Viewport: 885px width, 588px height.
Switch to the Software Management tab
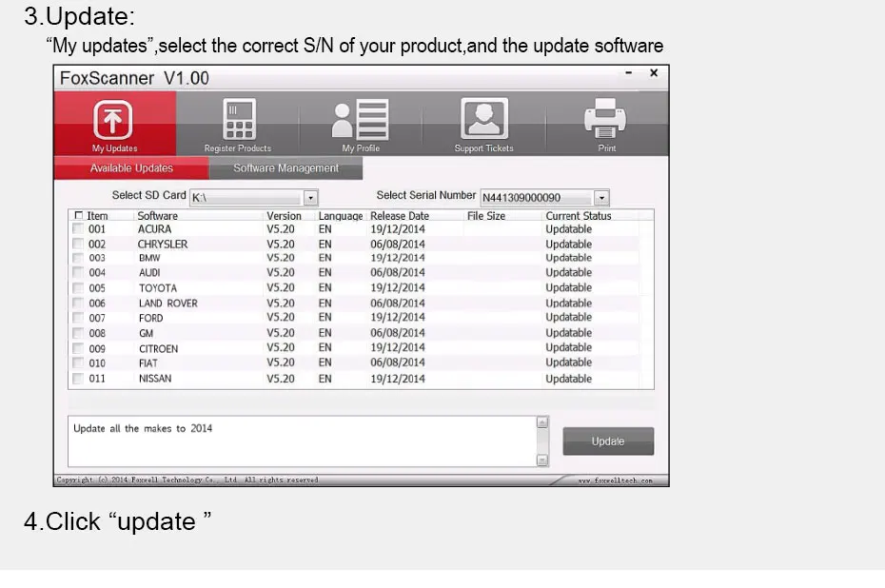click(285, 168)
